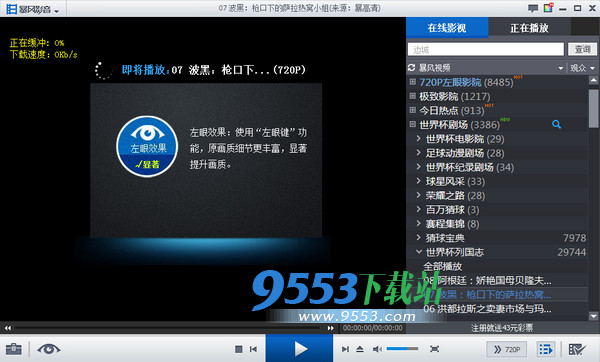Click the fast-forward double-arrow icon
The height and width of the screenshot is (362, 600).
click(x=331, y=328)
